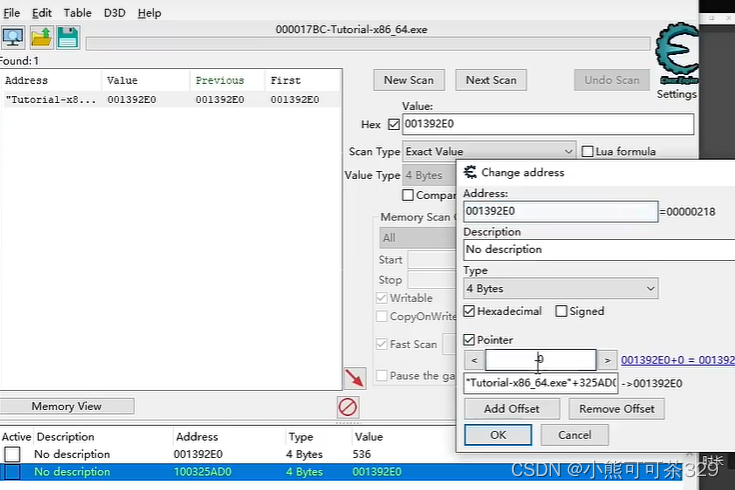This screenshot has height=490, width=735.
Task: Click the Description field with No description
Action: [599, 249]
